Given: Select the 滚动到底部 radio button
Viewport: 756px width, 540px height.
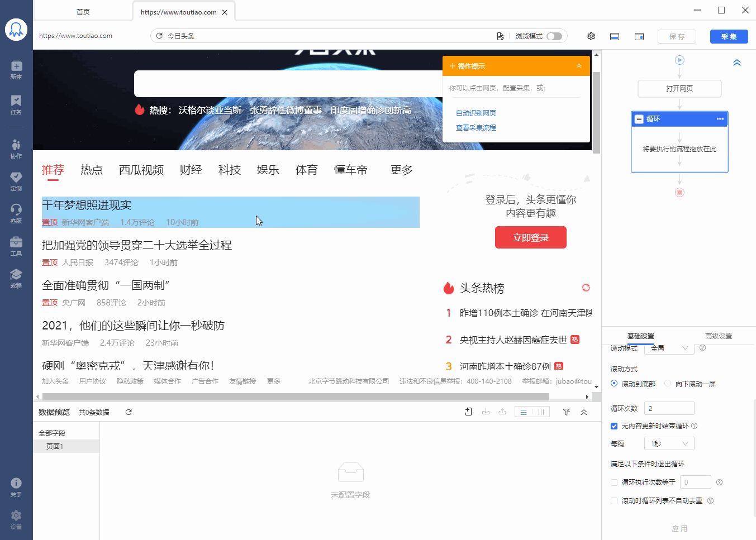Looking at the screenshot, I should coord(614,383).
